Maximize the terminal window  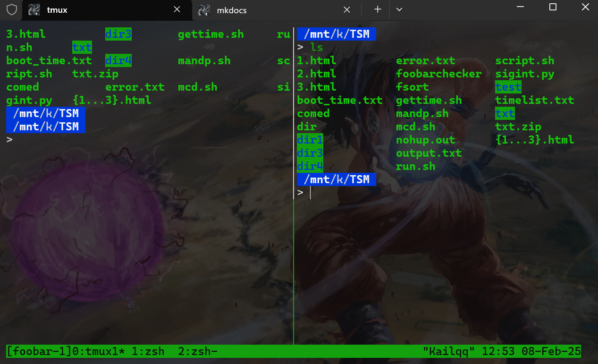[553, 7]
